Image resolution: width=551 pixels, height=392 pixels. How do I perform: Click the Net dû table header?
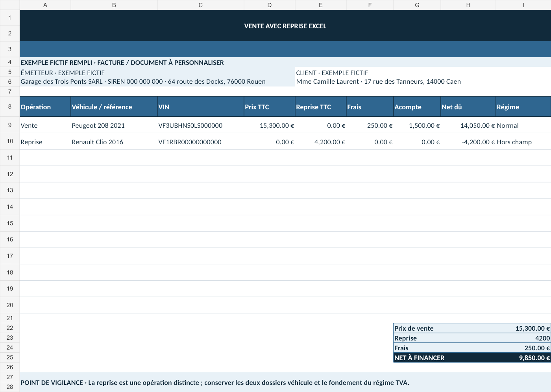tap(468, 107)
